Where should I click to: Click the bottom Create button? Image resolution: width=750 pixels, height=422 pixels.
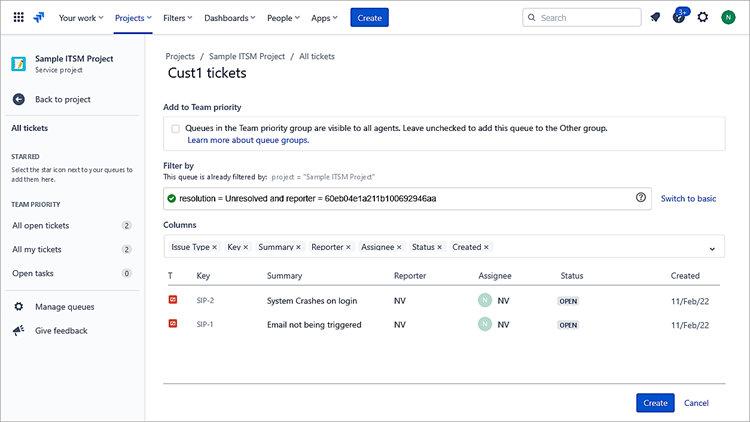click(x=655, y=403)
